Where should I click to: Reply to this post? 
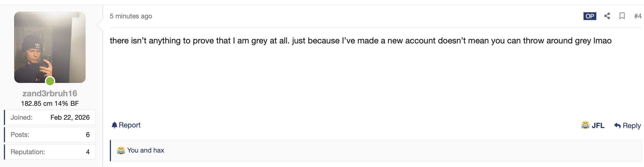(631, 126)
